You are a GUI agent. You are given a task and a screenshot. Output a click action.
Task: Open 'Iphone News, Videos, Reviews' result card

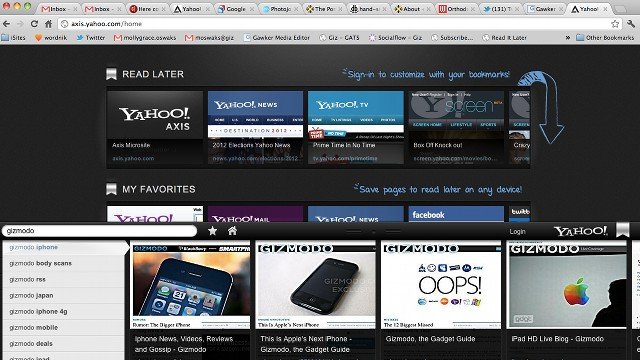(x=190, y=300)
